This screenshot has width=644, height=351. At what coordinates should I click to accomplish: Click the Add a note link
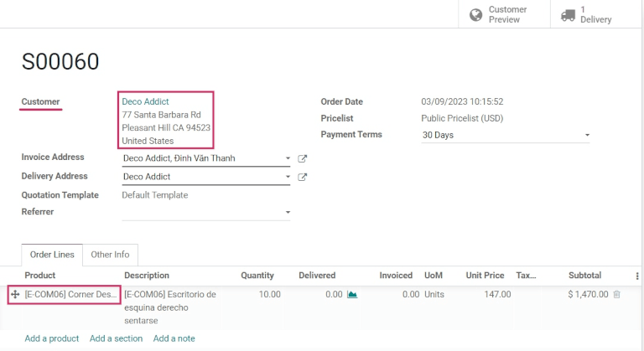[x=174, y=338]
